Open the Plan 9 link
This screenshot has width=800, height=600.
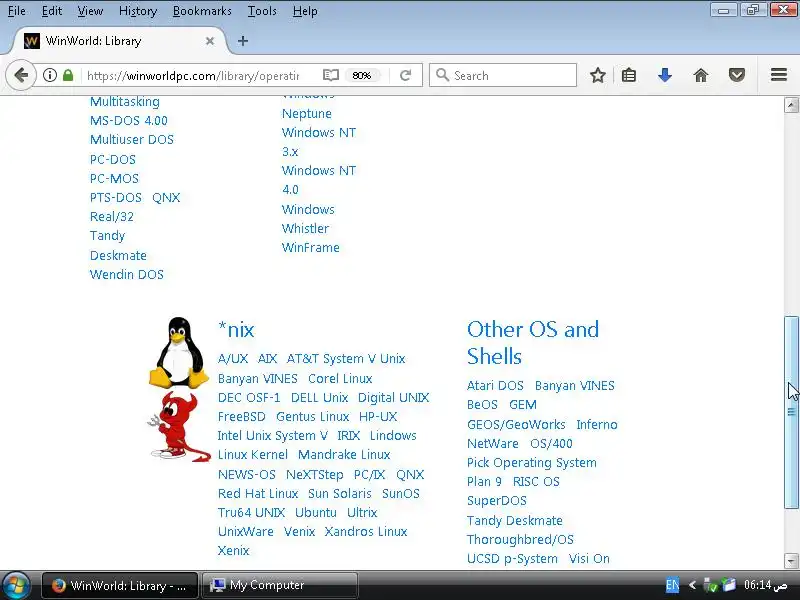click(x=484, y=482)
